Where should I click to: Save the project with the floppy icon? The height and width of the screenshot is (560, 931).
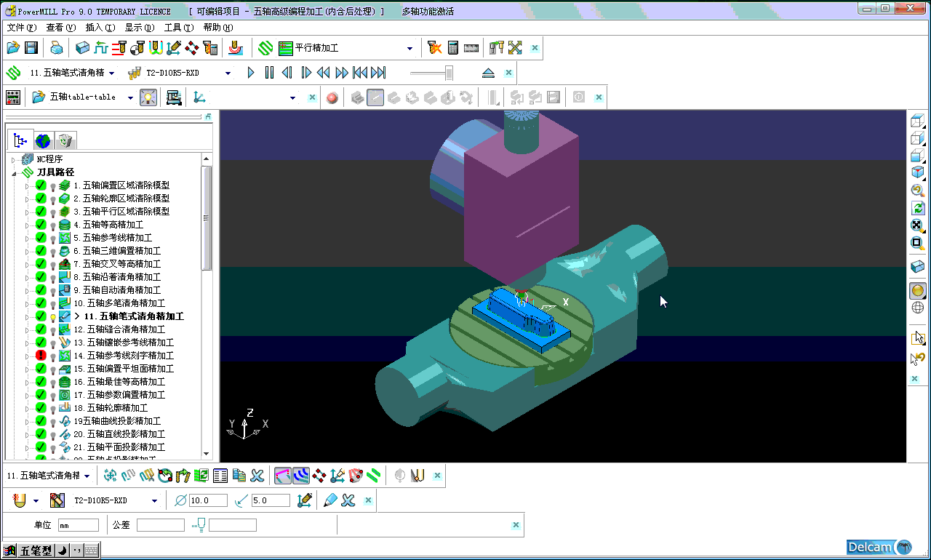[x=31, y=48]
